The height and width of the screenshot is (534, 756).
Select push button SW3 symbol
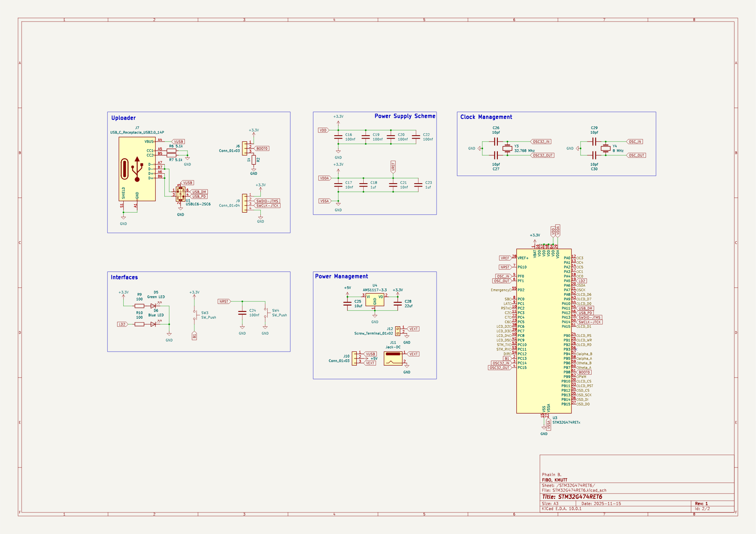tap(195, 315)
